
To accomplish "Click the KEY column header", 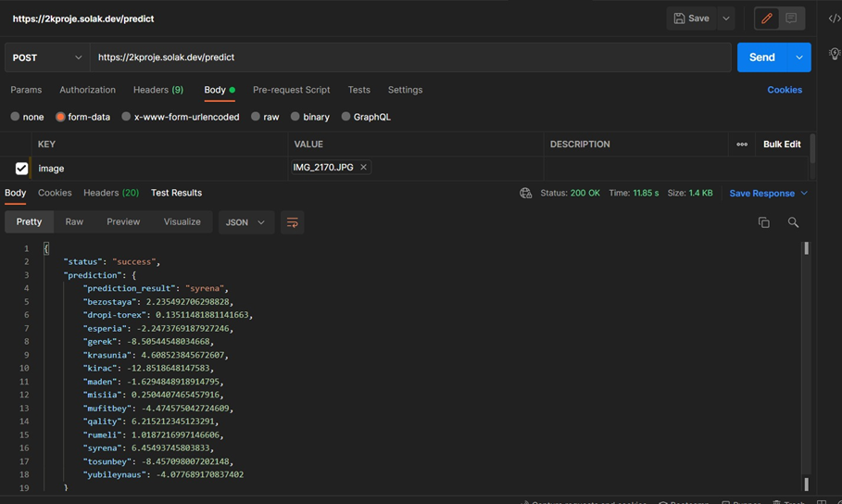I will coord(46,144).
